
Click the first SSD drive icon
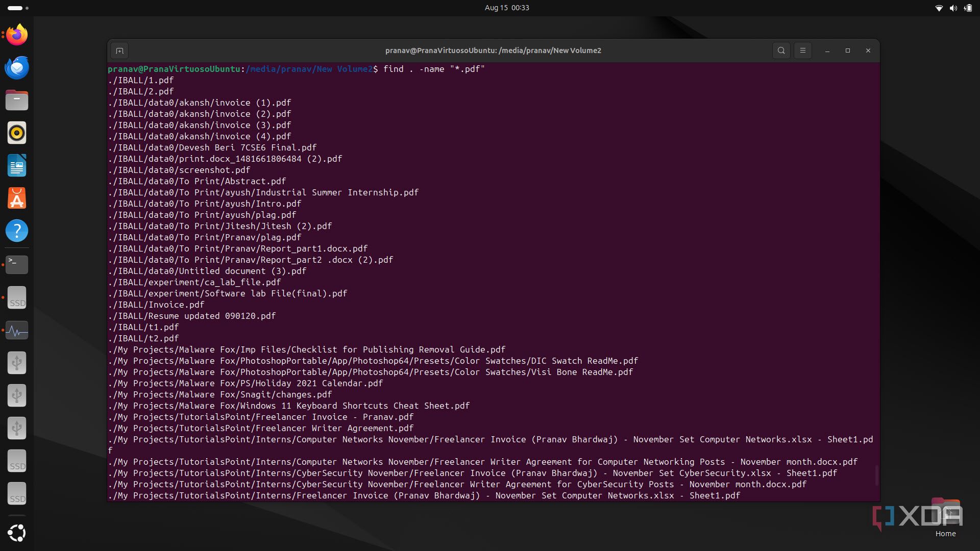click(17, 298)
